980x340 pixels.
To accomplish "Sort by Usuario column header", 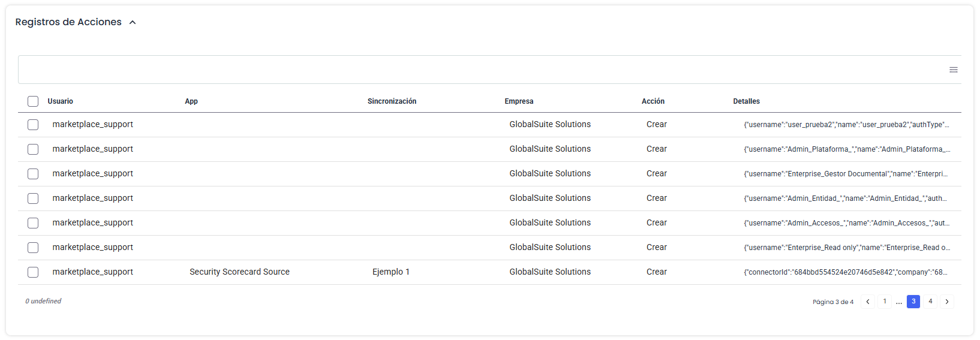I will click(x=61, y=101).
